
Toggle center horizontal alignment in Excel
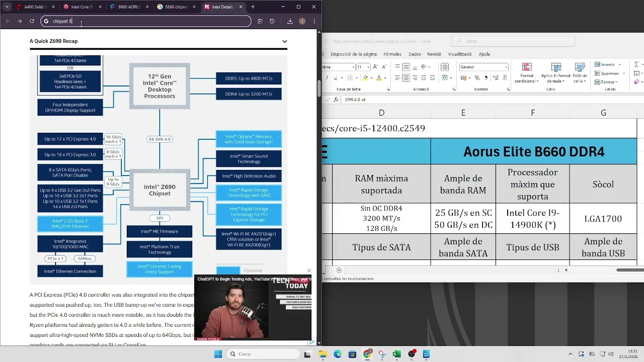click(x=406, y=78)
